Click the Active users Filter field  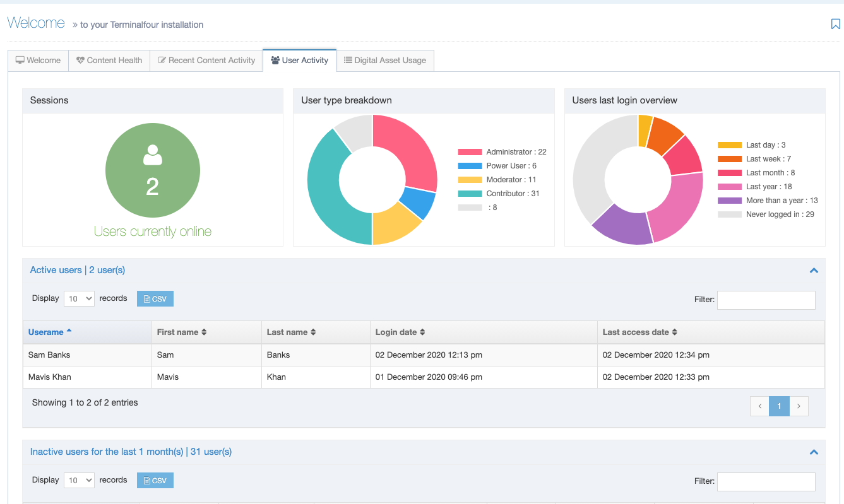click(x=766, y=300)
